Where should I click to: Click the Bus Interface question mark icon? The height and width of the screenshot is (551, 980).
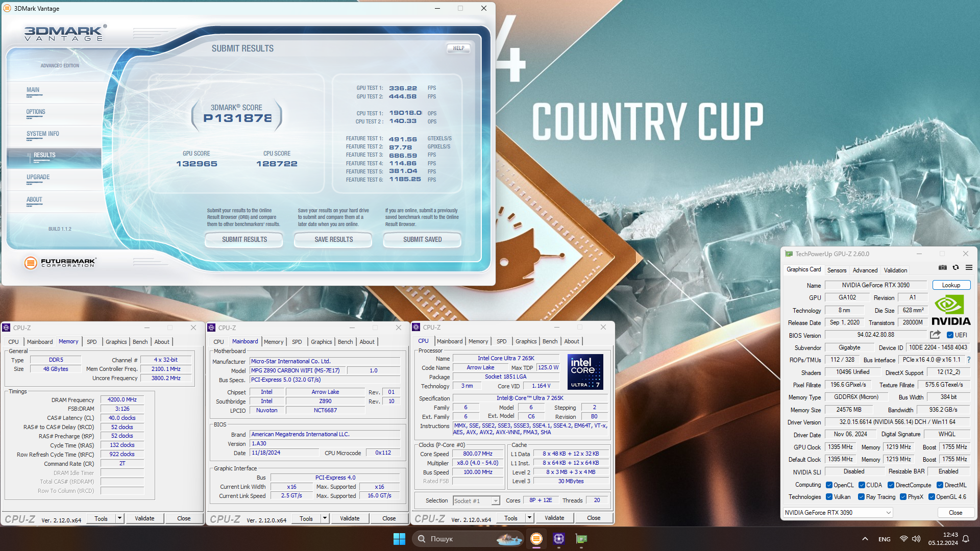click(968, 360)
